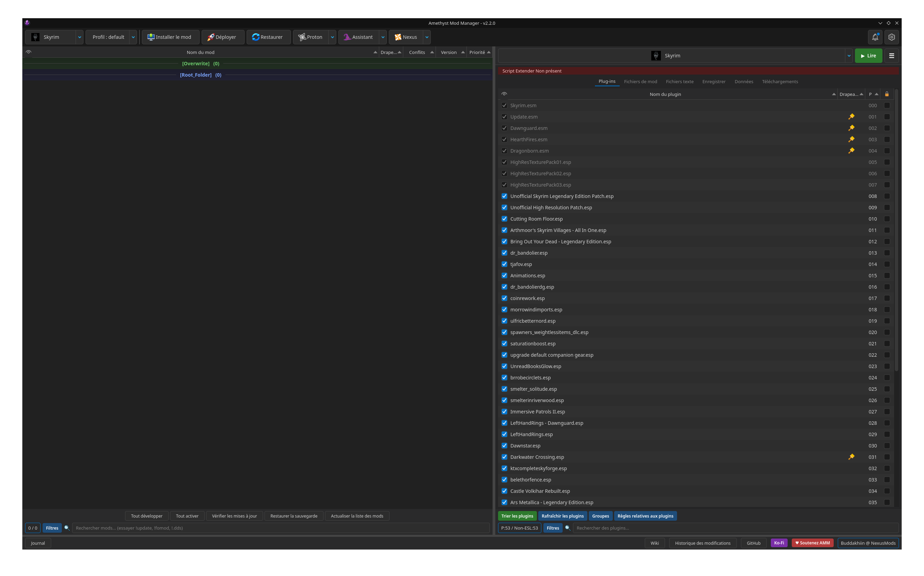Image resolution: width=924 pixels, height=576 pixels.
Task: Expand the Assistant dropdown arrow
Action: (x=383, y=37)
